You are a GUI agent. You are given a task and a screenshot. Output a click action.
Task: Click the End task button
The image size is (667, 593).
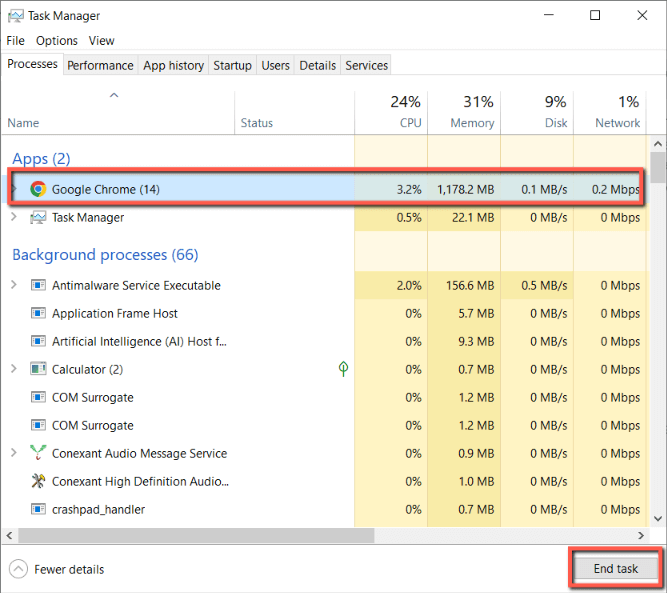tap(616, 569)
